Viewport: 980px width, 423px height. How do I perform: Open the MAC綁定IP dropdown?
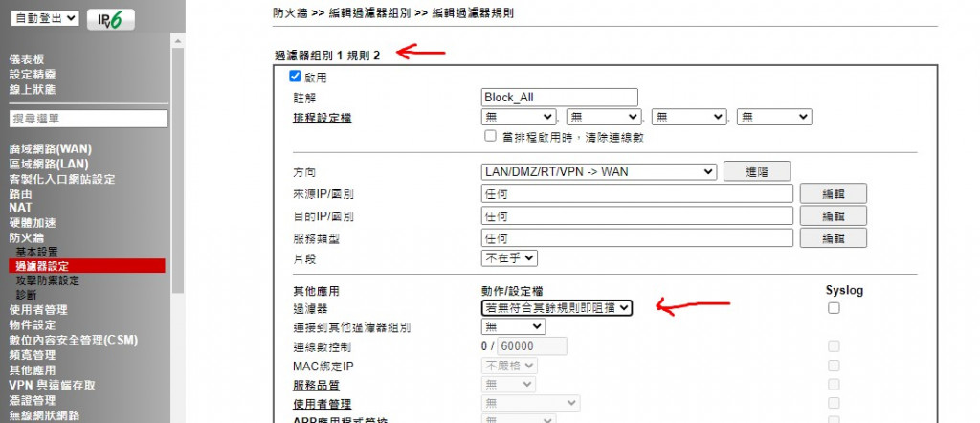coord(509,367)
